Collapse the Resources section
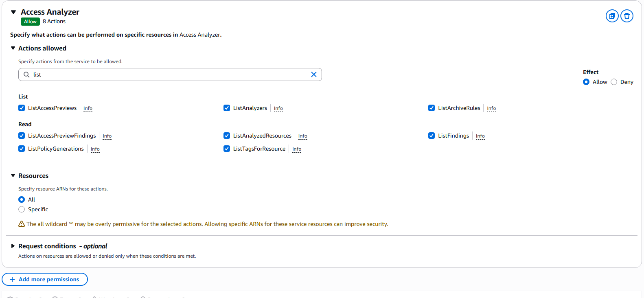 13,175
